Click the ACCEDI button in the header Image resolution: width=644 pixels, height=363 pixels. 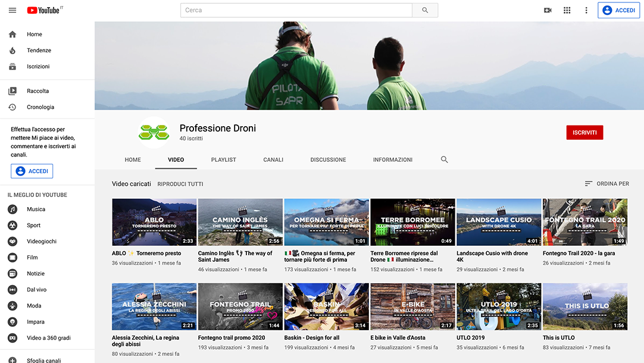[618, 10]
